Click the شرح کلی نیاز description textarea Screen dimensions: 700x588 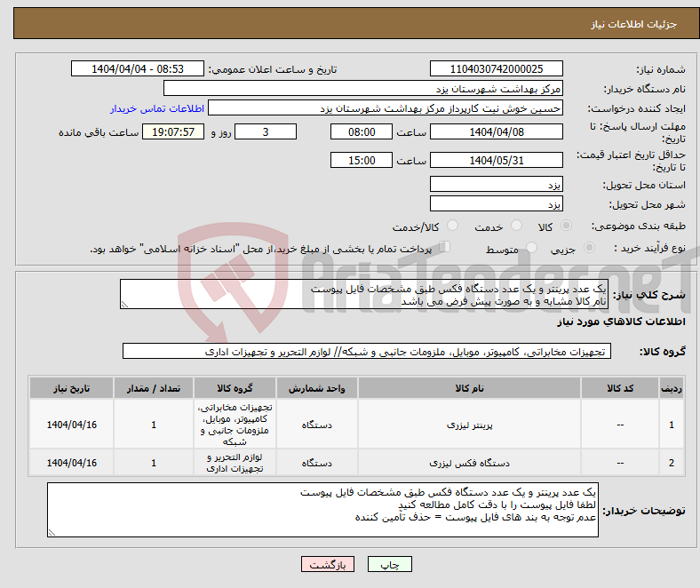[x=364, y=294]
